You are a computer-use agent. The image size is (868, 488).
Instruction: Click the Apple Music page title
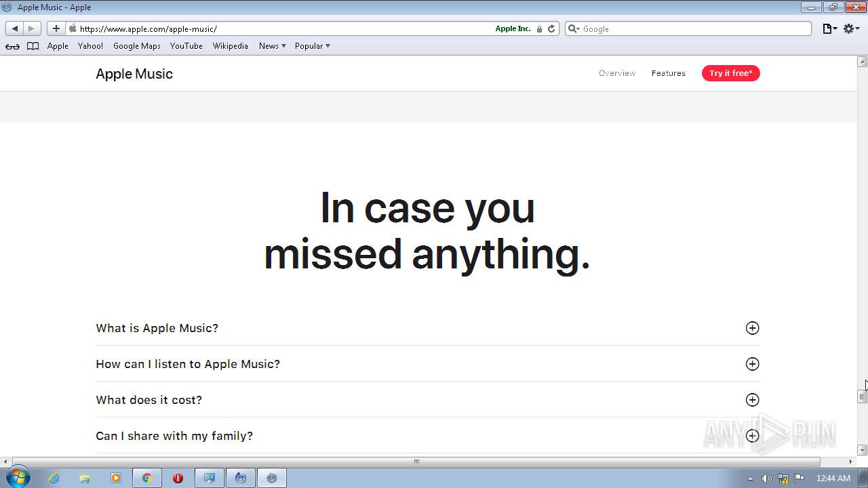click(134, 74)
